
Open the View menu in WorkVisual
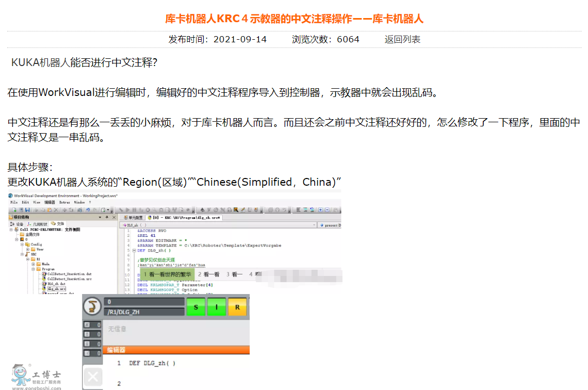[37, 202]
